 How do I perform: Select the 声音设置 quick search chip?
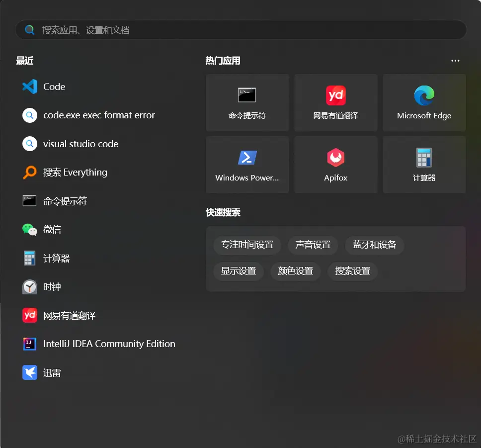point(313,245)
